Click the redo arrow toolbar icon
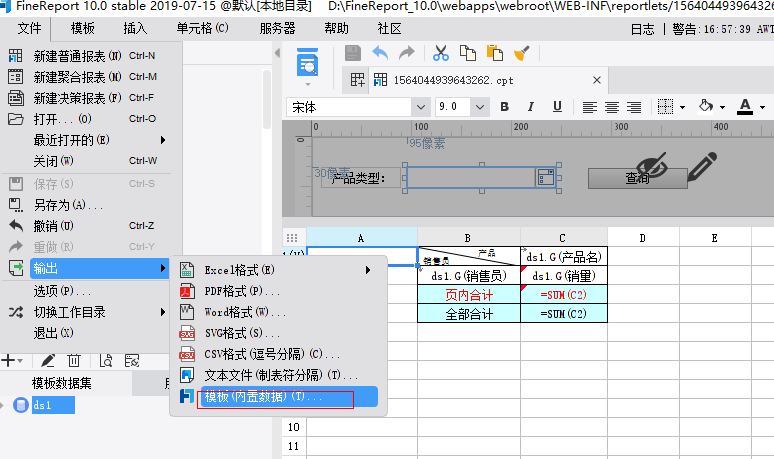774x459 pixels. pos(407,53)
